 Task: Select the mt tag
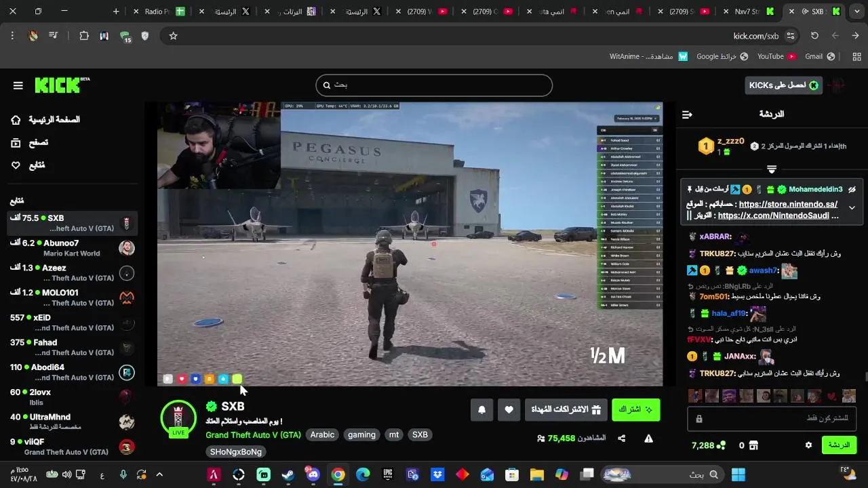click(394, 434)
